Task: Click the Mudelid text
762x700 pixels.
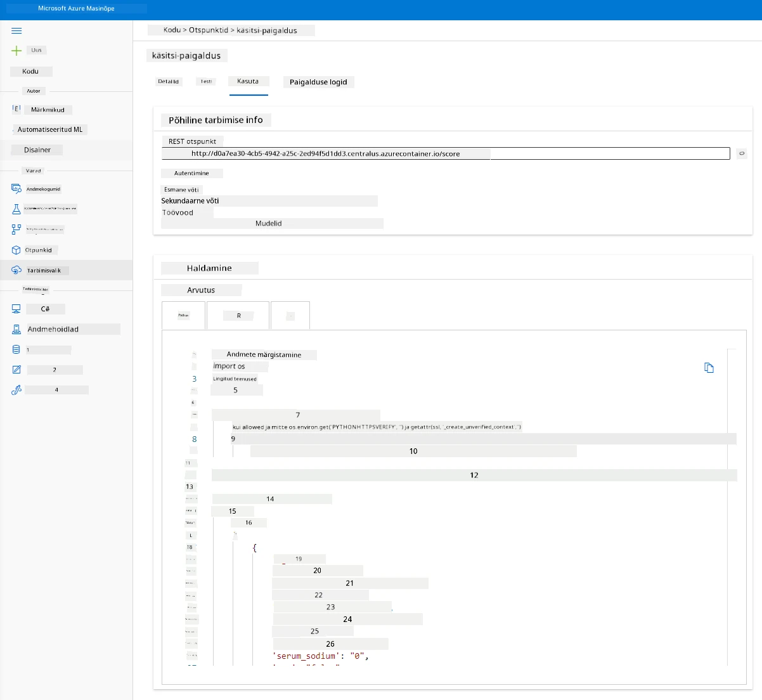Action: [x=269, y=223]
